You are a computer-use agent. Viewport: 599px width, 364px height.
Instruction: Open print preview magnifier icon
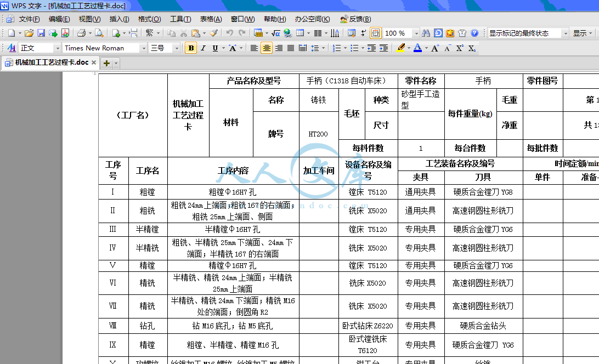tap(99, 33)
